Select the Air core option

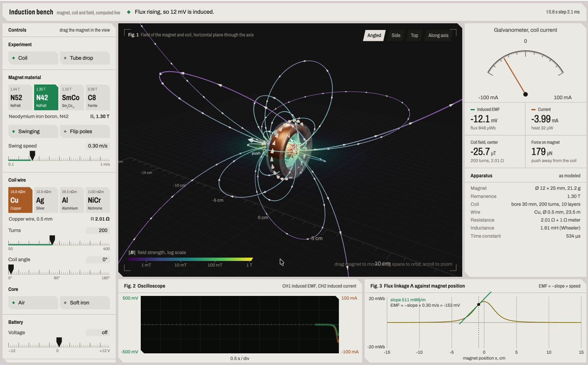tap(33, 303)
